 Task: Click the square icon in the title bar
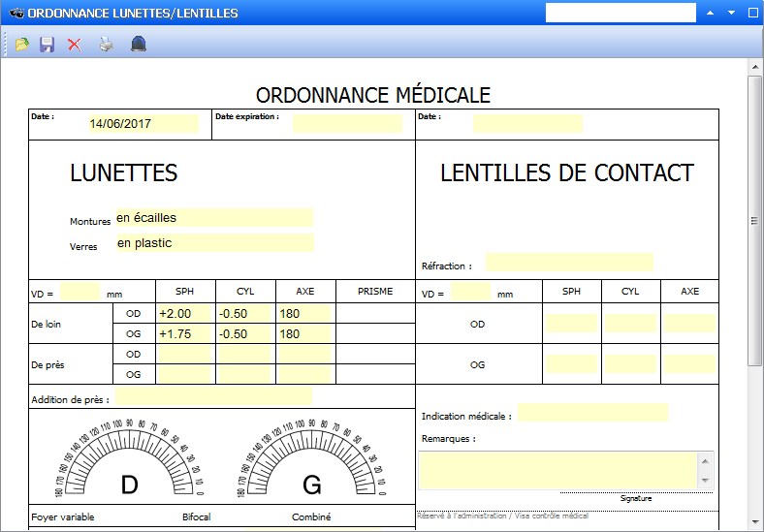click(752, 14)
